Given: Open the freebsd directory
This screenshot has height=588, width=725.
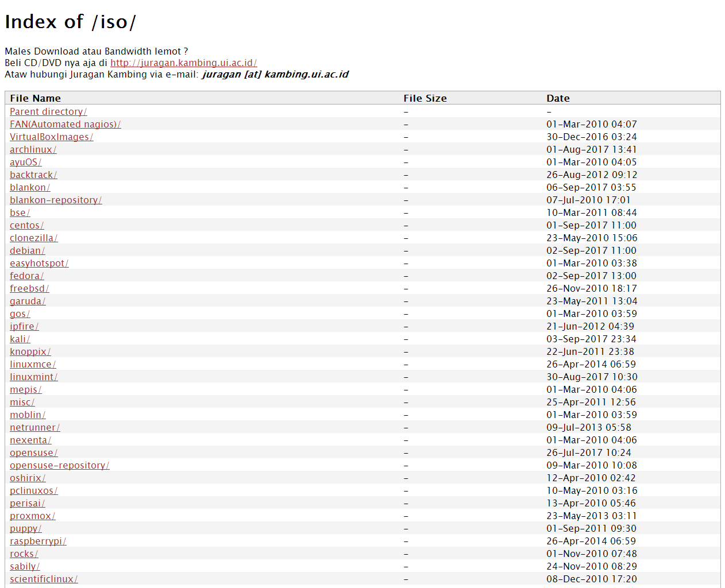Looking at the screenshot, I should 29,288.
